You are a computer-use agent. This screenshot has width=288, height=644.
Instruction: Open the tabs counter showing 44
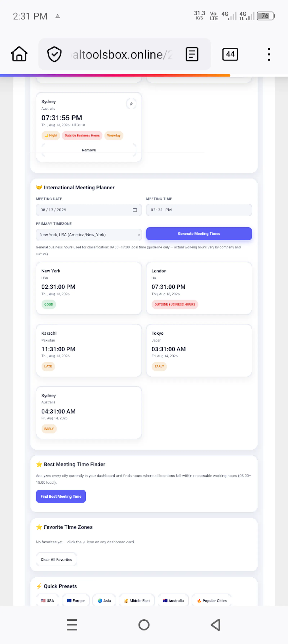pyautogui.click(x=230, y=54)
